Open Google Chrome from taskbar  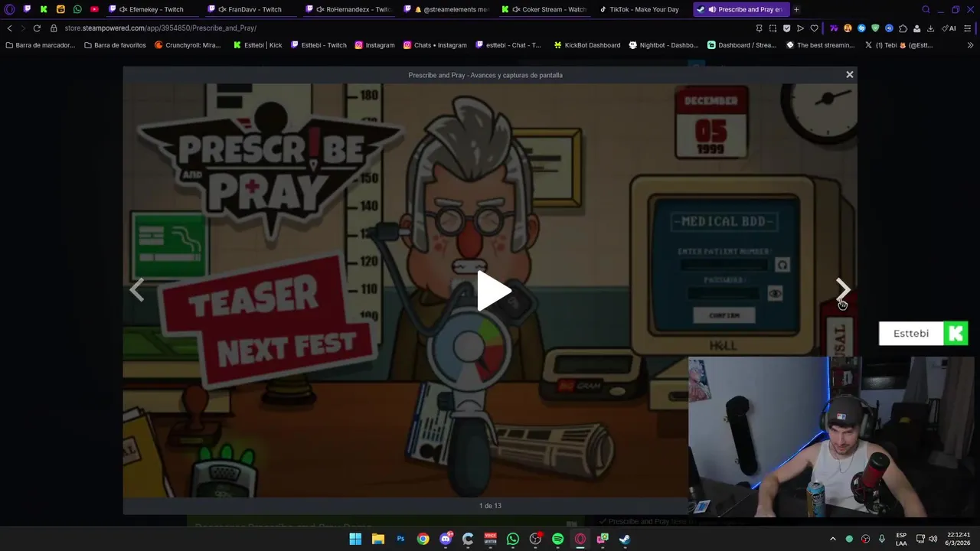click(x=423, y=539)
